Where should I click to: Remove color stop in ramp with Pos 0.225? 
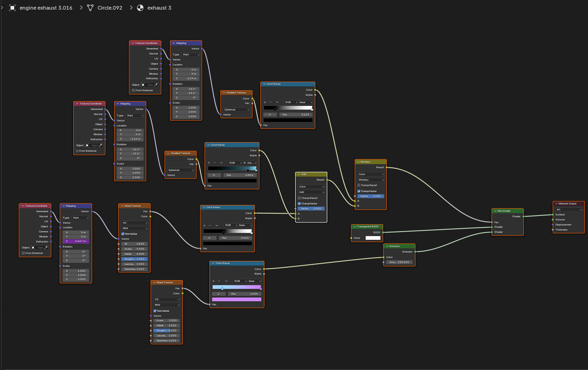click(270, 102)
